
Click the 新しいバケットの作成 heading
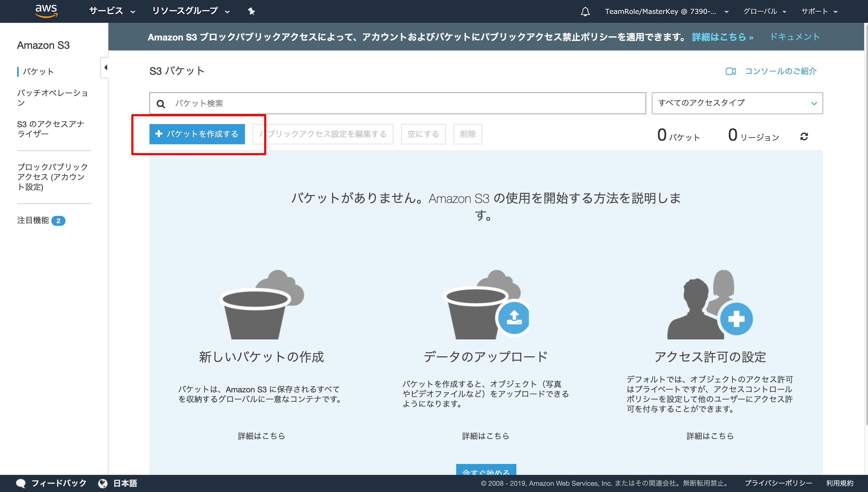coord(262,357)
